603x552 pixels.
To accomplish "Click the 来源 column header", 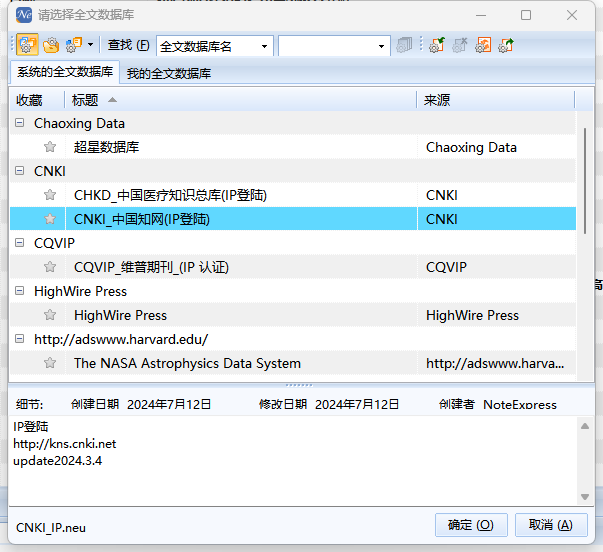I will tap(496, 100).
